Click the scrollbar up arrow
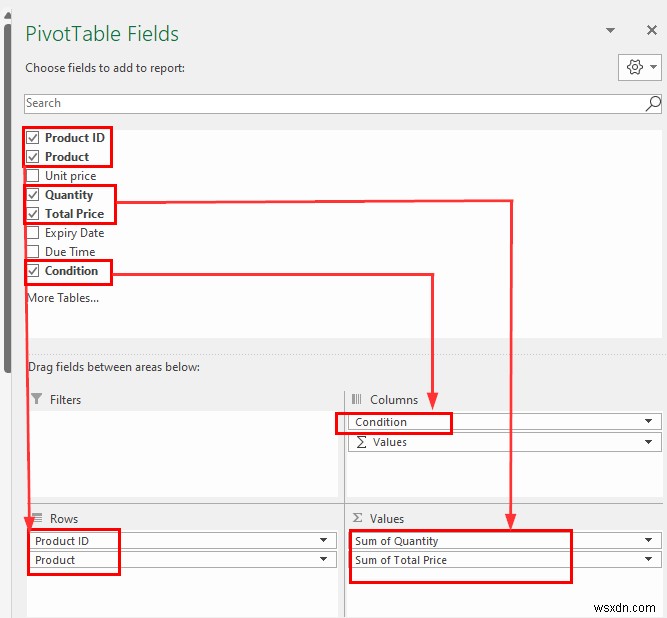This screenshot has width=667, height=618. tap(7, 16)
